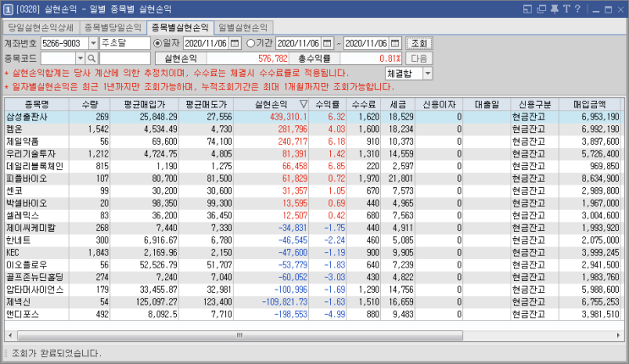Click the font size T icon
This screenshot has width=629, height=364.
pyautogui.click(x=566, y=8)
